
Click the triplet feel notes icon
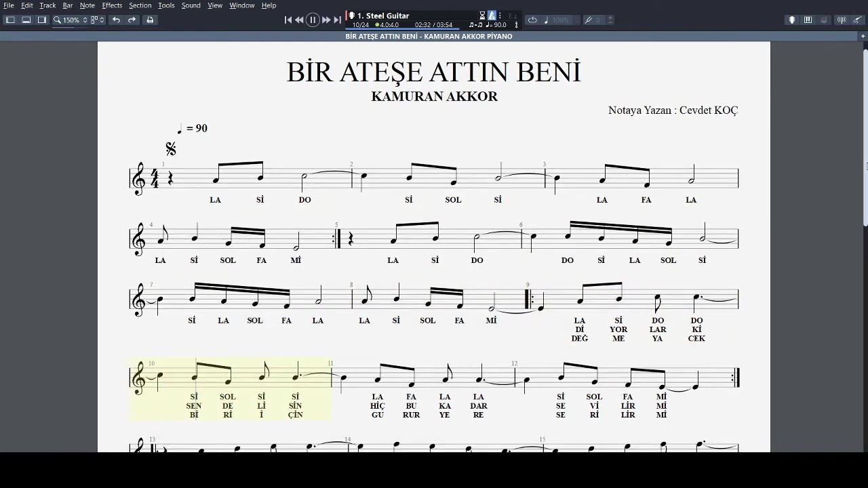(475, 25)
